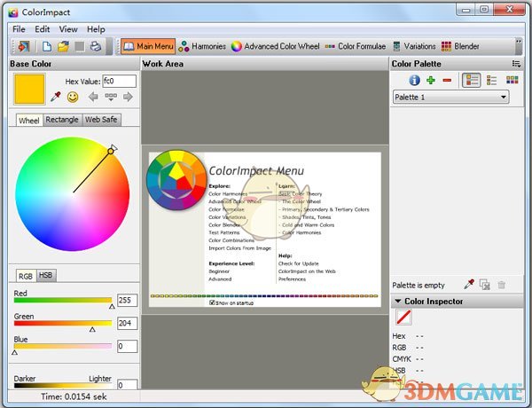
Task: Click the palette trash icon
Action: pyautogui.click(x=502, y=285)
